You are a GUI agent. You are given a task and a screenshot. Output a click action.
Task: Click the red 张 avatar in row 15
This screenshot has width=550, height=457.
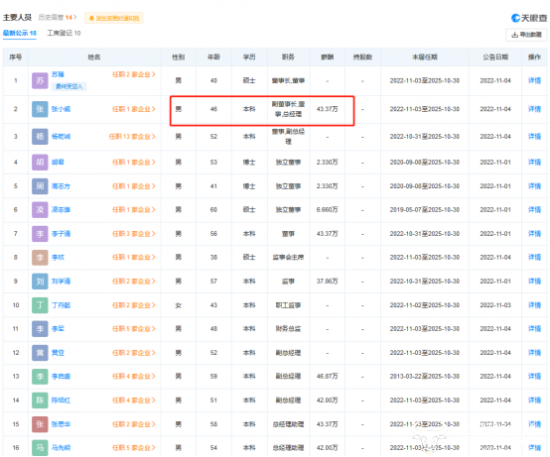pyautogui.click(x=40, y=424)
